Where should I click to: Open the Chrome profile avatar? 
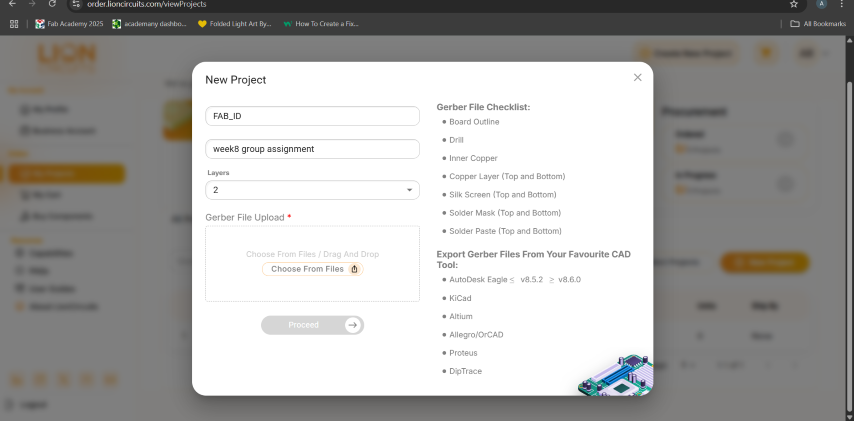click(x=821, y=4)
